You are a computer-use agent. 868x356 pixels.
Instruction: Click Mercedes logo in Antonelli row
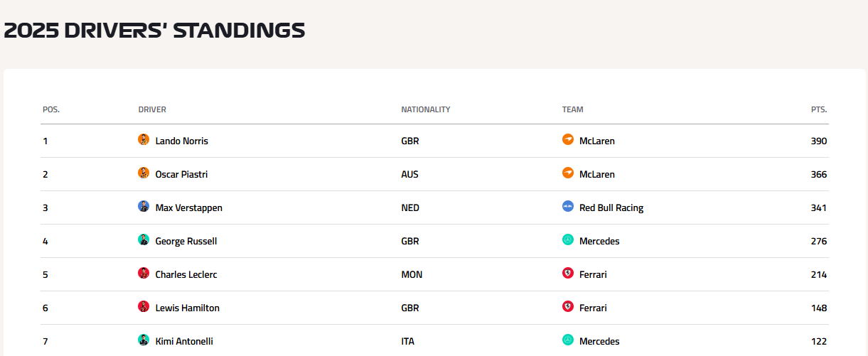pos(568,340)
